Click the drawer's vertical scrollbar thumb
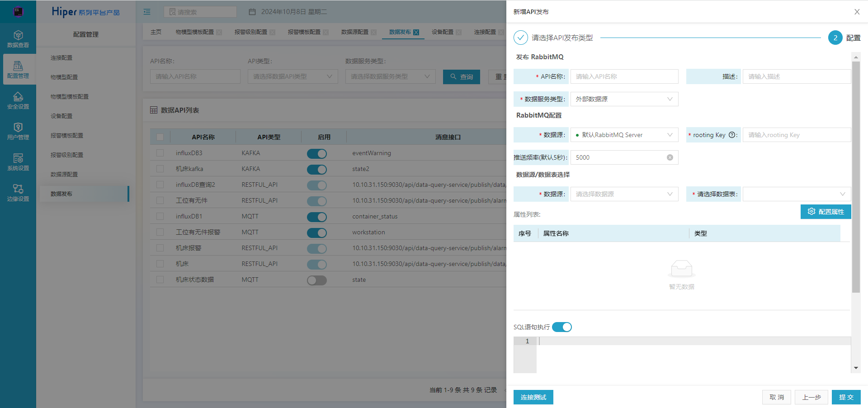The image size is (868, 408). click(856, 177)
